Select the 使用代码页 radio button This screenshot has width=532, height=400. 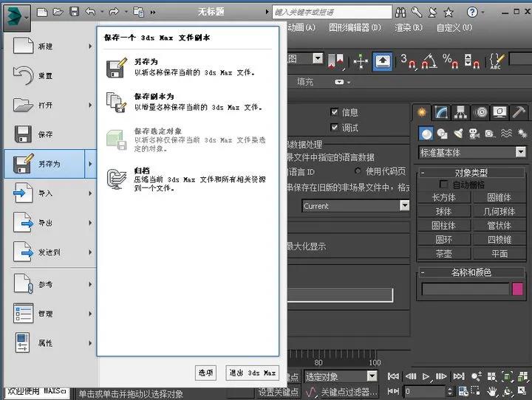pyautogui.click(x=358, y=170)
